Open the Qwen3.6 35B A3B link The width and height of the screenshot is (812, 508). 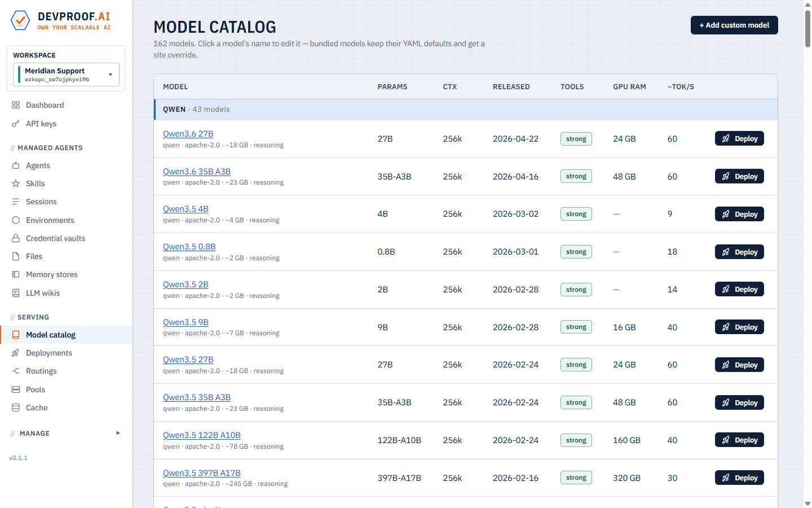[197, 172]
